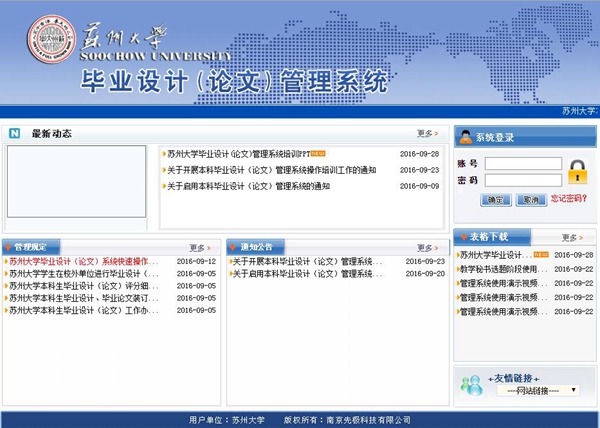The height and width of the screenshot is (428, 600).
Task: Open 更多 in the 管理规定 section
Action: [x=200, y=248]
